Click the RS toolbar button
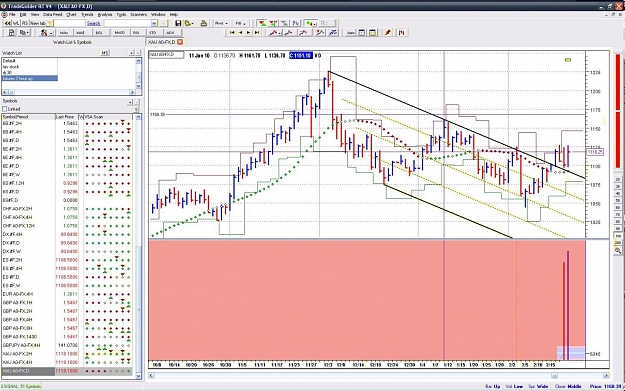Viewport: 625px width, 391px height. pyautogui.click(x=25, y=23)
